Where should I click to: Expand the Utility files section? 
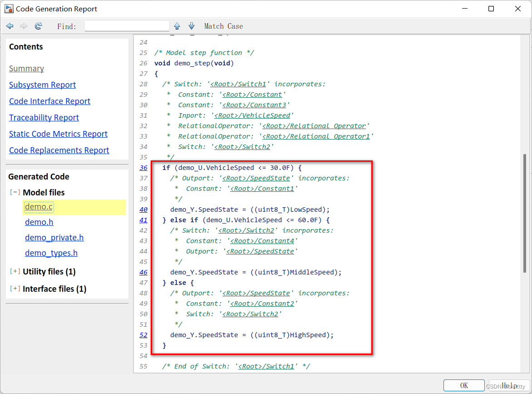click(x=15, y=271)
